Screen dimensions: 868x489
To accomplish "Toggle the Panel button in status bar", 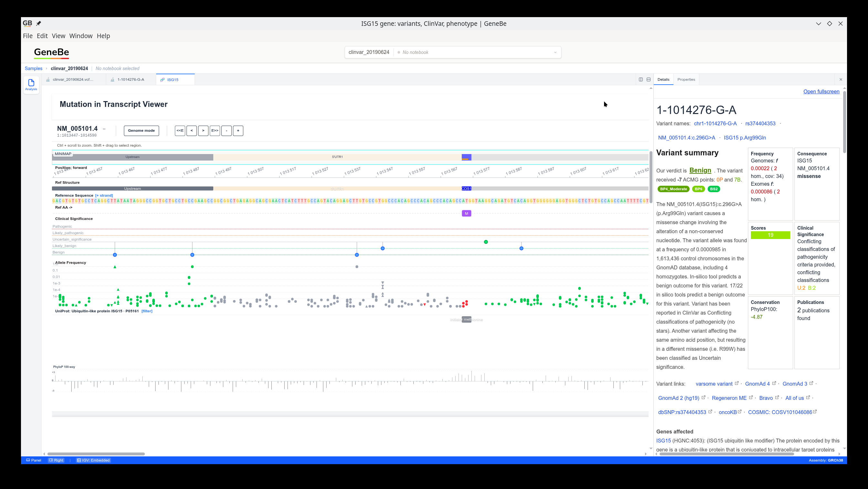I will coord(34,460).
